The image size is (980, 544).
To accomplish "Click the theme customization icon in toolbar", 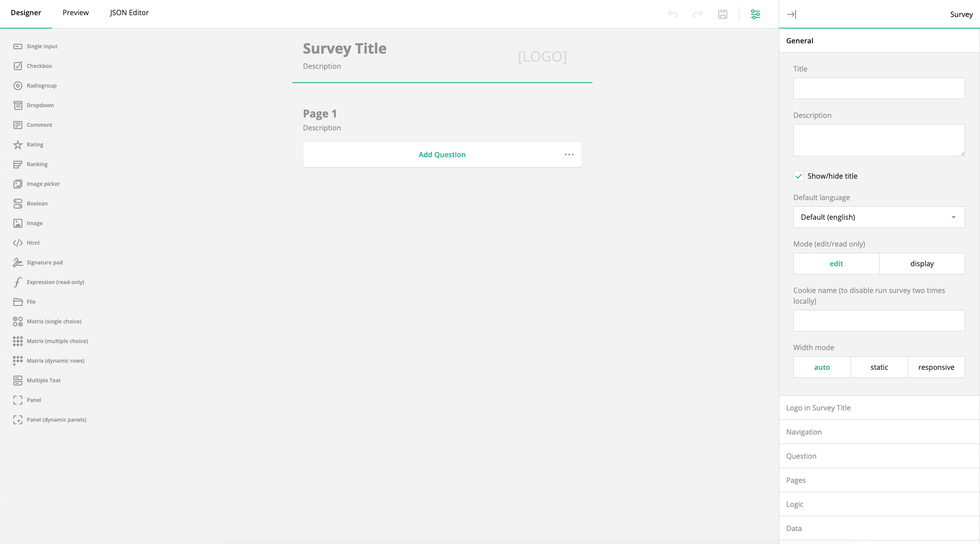I will click(x=756, y=13).
